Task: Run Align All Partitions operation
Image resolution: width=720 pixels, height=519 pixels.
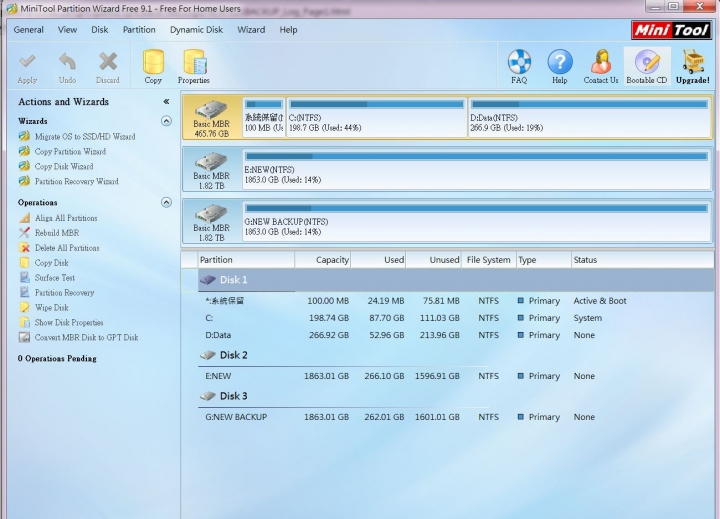Action: point(66,218)
